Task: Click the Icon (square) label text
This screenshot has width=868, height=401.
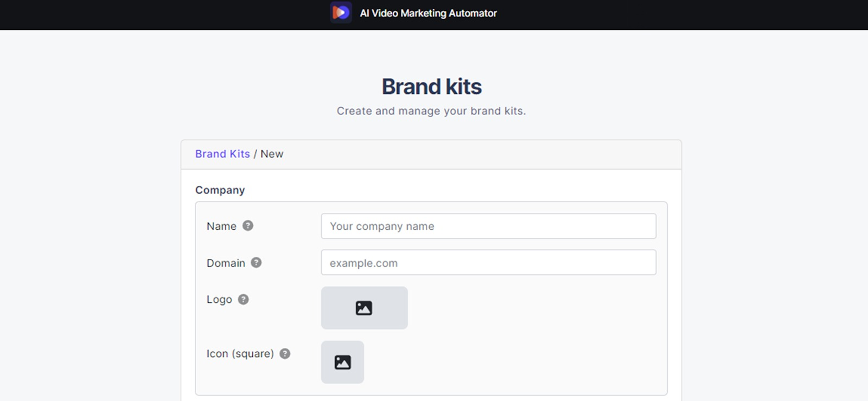Action: (x=240, y=354)
